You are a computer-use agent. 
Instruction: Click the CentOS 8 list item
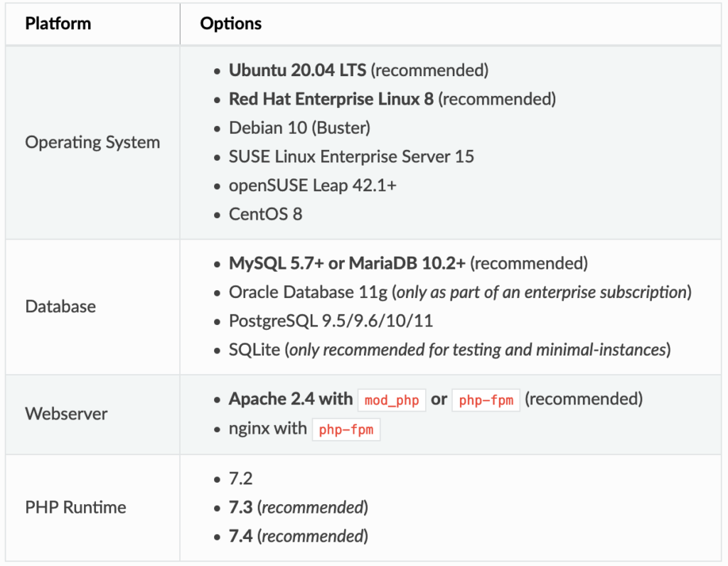tap(265, 214)
